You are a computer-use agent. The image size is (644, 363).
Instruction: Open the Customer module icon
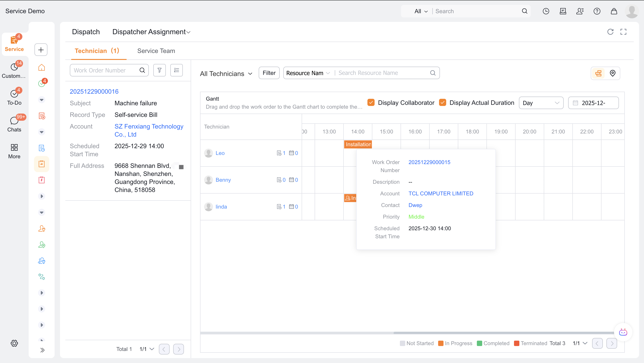pos(14,70)
